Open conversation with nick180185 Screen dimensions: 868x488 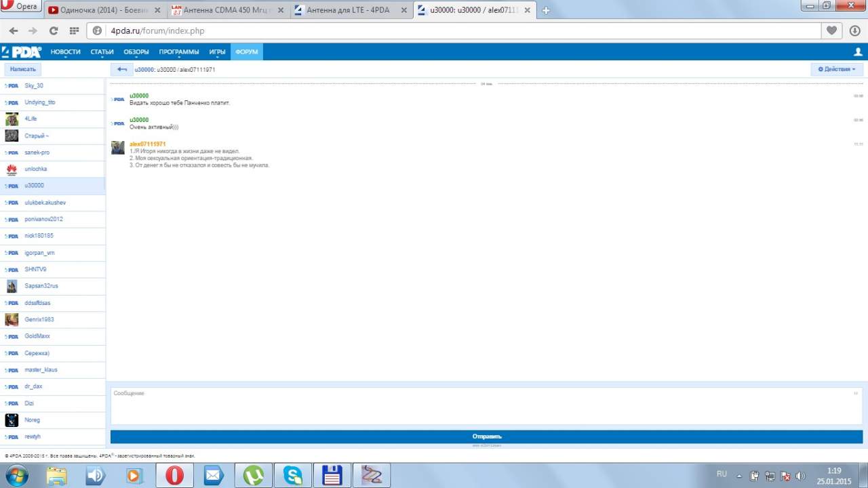[x=52, y=236]
